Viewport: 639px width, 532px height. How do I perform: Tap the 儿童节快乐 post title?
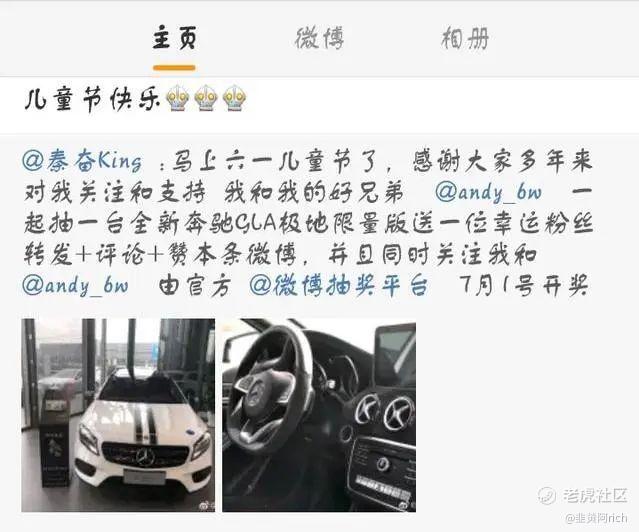(x=93, y=99)
